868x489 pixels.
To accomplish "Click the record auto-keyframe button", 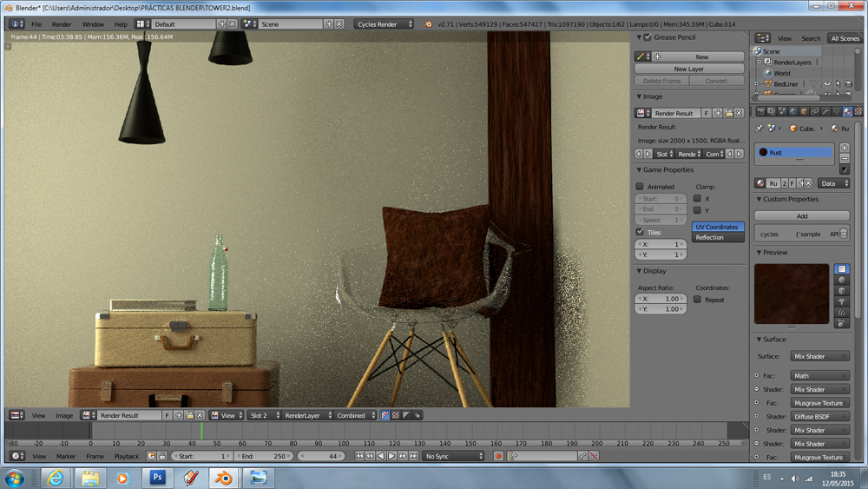I will [x=498, y=456].
